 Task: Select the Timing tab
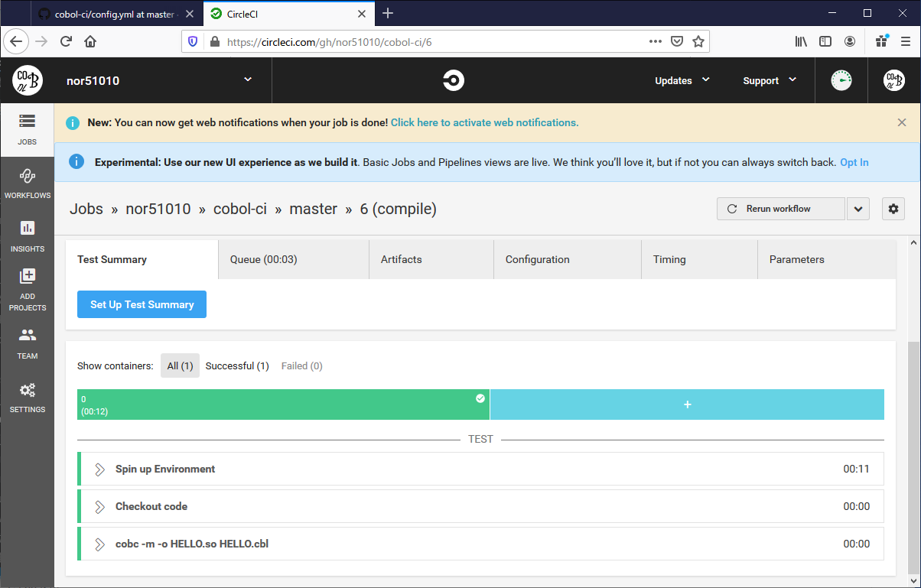tap(699, 259)
